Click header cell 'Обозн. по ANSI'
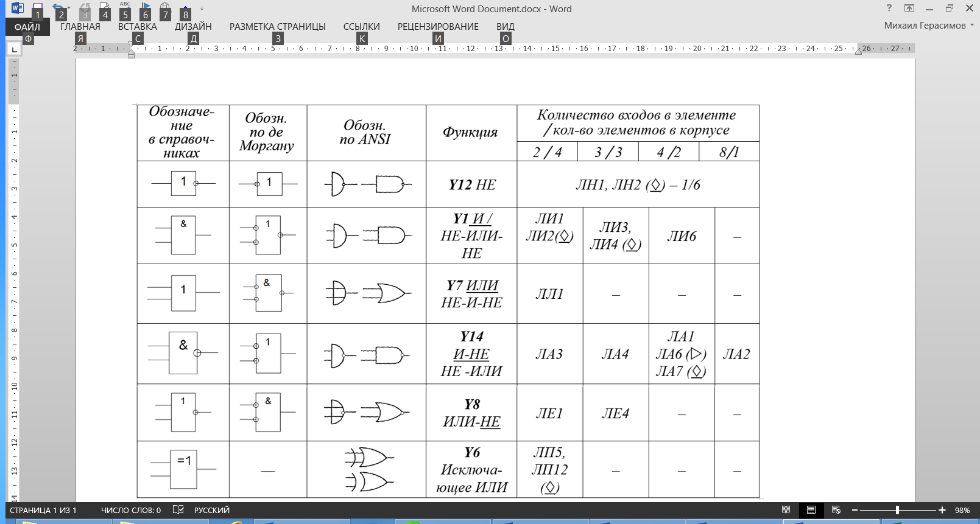The image size is (980, 524). point(366,133)
